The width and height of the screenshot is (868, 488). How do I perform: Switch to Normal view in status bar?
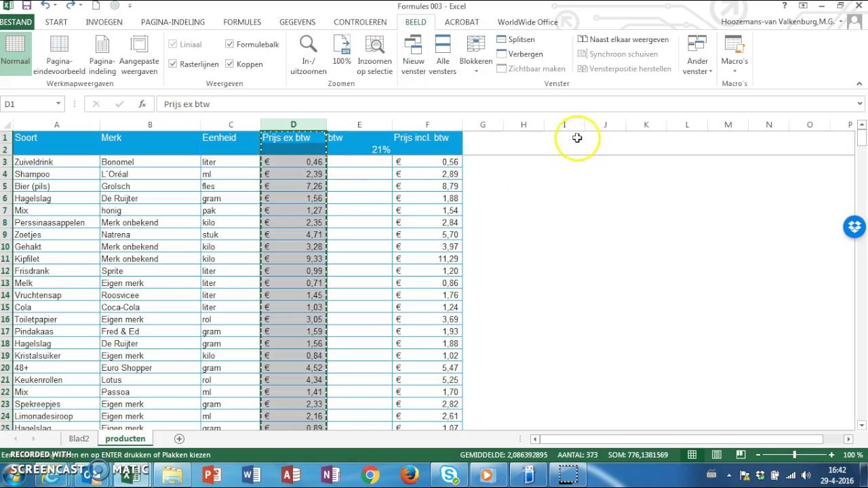coord(692,455)
